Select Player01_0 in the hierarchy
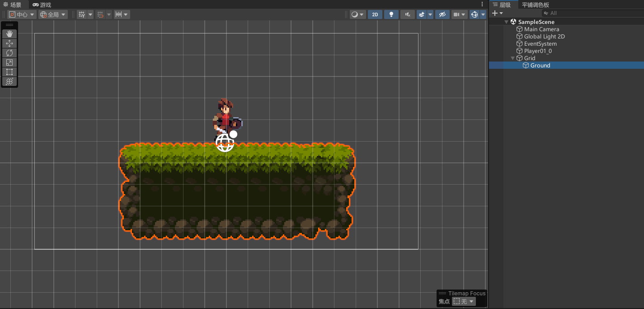The image size is (644, 309). pyautogui.click(x=538, y=51)
